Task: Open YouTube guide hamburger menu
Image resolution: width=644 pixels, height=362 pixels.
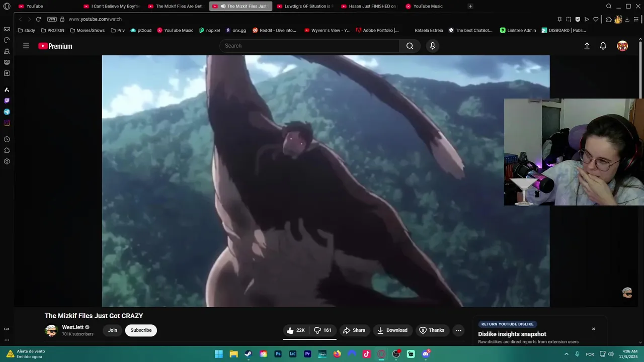Action: click(26, 46)
